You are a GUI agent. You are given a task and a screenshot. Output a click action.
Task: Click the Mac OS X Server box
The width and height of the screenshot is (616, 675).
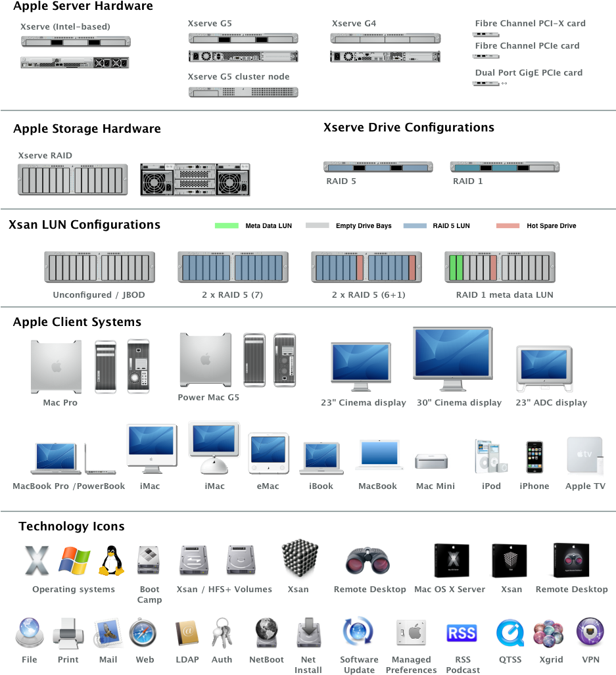(x=452, y=561)
